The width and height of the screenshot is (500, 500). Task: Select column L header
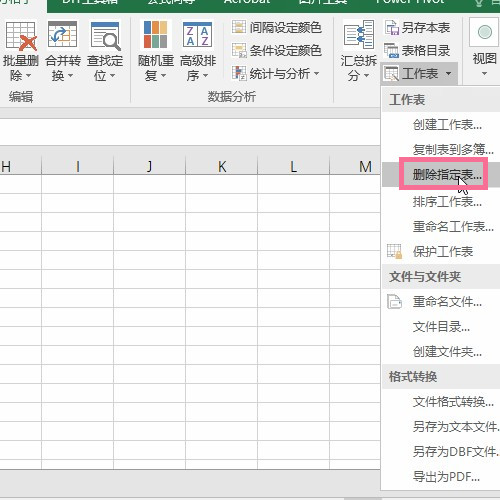click(294, 166)
